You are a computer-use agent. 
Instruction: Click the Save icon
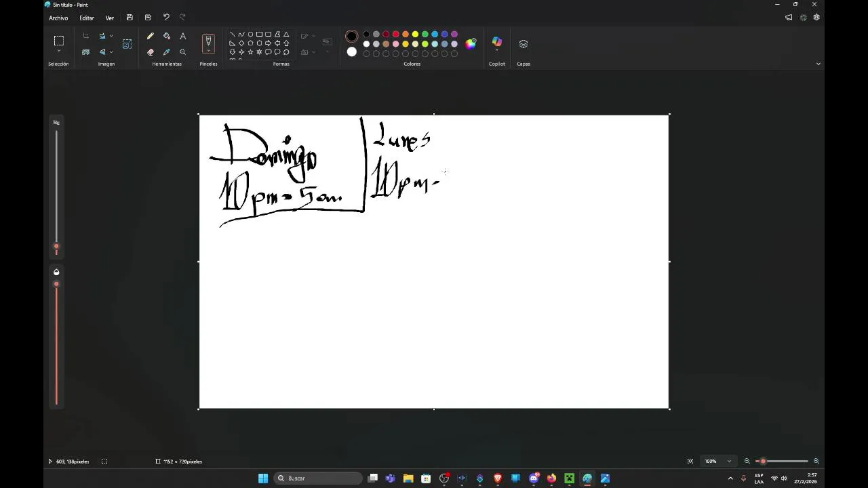click(130, 18)
